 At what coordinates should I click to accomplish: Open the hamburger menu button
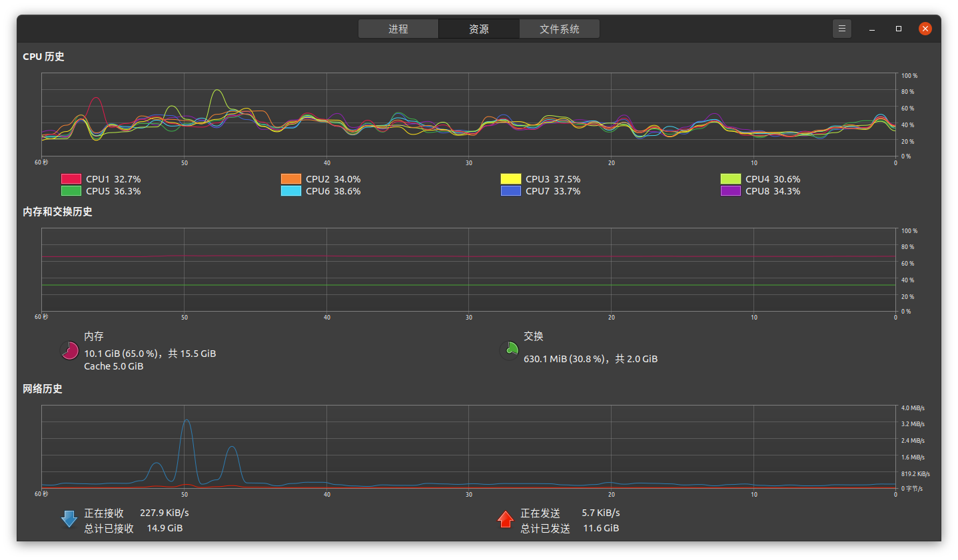(842, 29)
